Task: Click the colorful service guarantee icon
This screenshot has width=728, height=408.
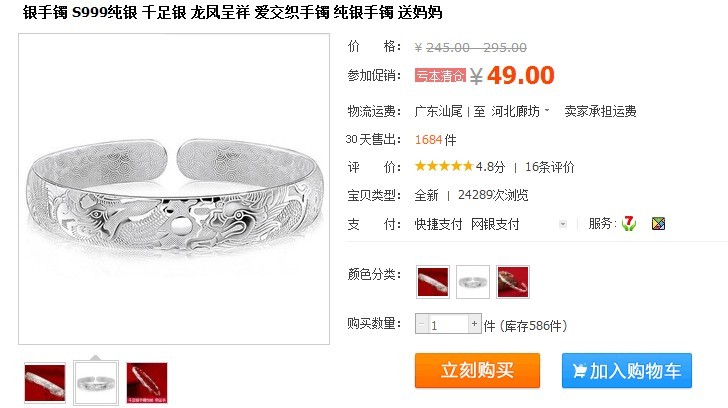Action: [658, 224]
